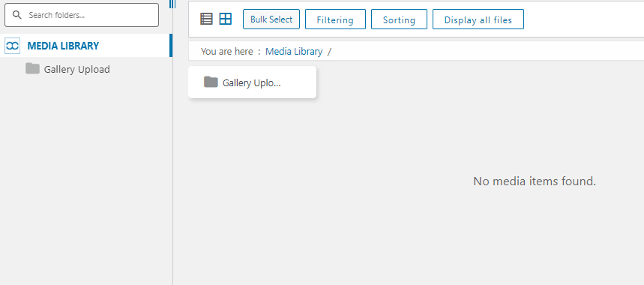Open the Sorting dropdown
This screenshot has width=644, height=285.
pos(399,19)
